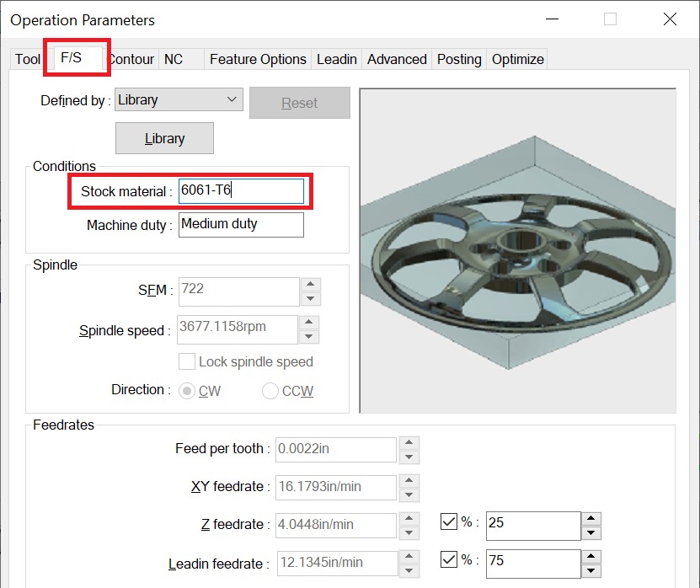Viewport: 700px width, 588px height.
Task: Select CW spindle direction
Action: pos(187,391)
